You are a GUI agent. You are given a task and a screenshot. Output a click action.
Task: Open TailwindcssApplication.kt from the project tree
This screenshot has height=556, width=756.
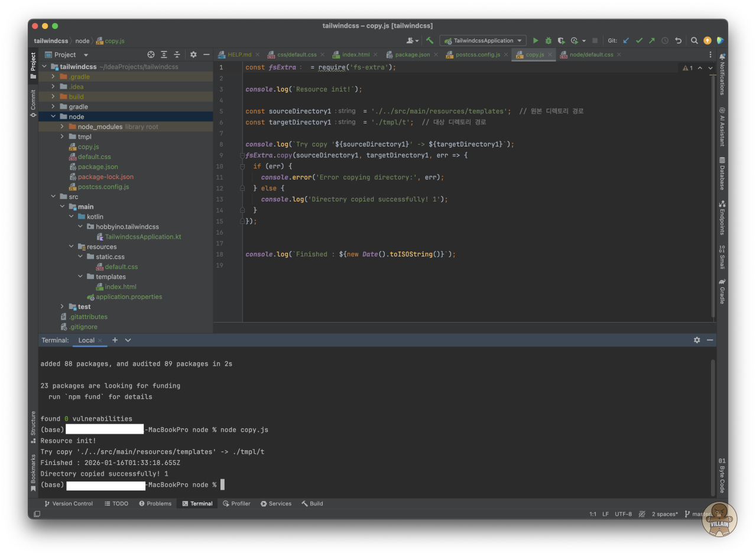click(142, 237)
